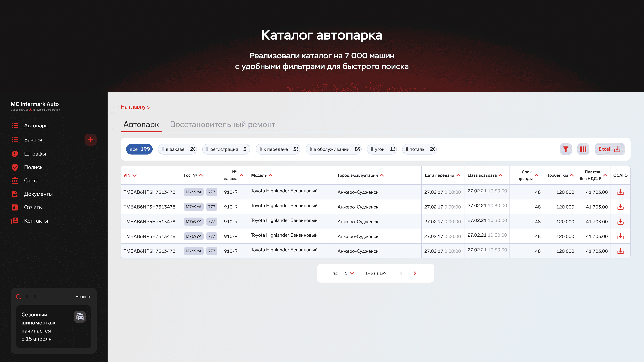
Task: Click the Счета bank icon
Action: [x=15, y=180]
